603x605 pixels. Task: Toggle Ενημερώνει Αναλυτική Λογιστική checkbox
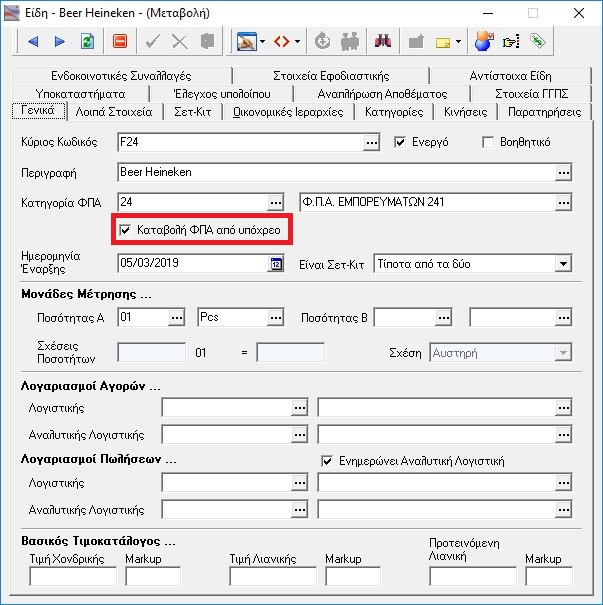point(327,461)
